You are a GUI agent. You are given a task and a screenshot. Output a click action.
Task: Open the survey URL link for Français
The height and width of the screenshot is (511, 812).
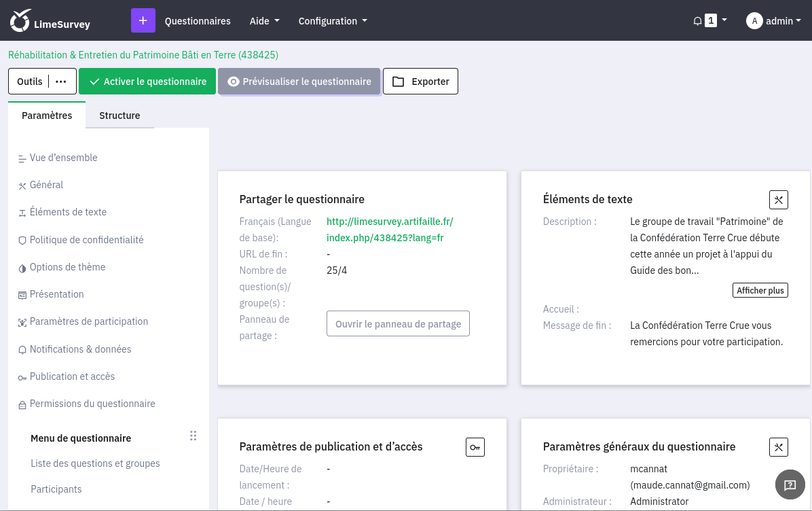pyautogui.click(x=390, y=230)
